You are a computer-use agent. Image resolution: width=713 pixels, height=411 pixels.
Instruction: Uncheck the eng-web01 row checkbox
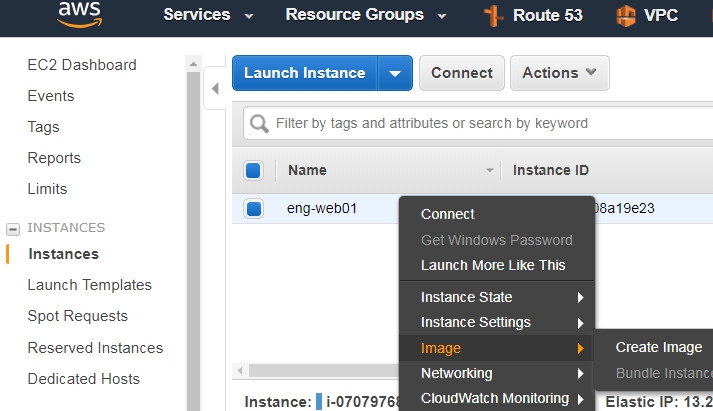tap(253, 209)
